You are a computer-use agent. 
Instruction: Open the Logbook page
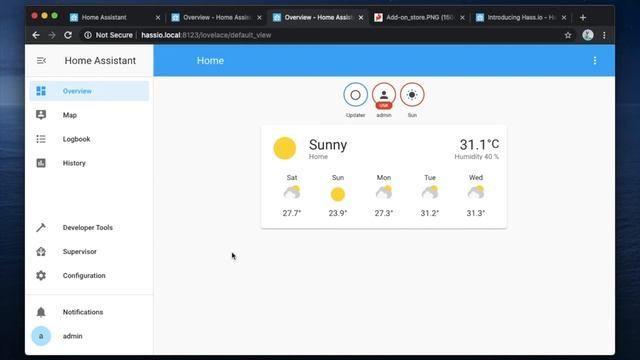coord(89,139)
